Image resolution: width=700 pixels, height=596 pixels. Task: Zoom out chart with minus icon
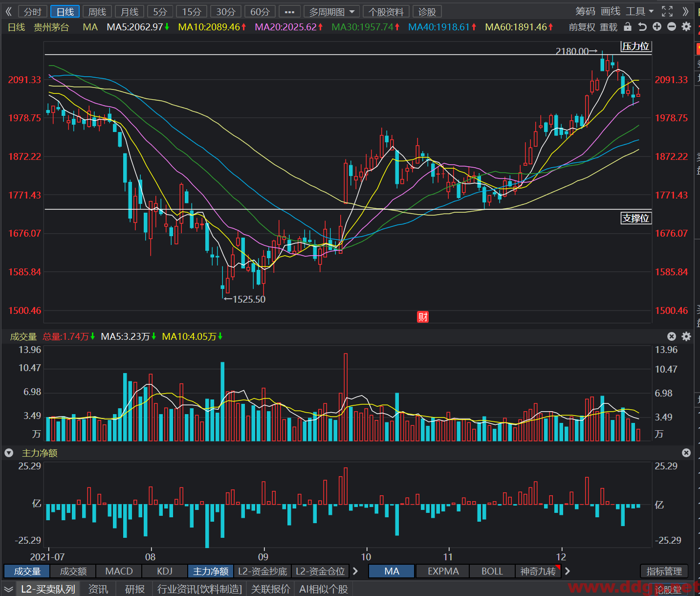coord(672,27)
